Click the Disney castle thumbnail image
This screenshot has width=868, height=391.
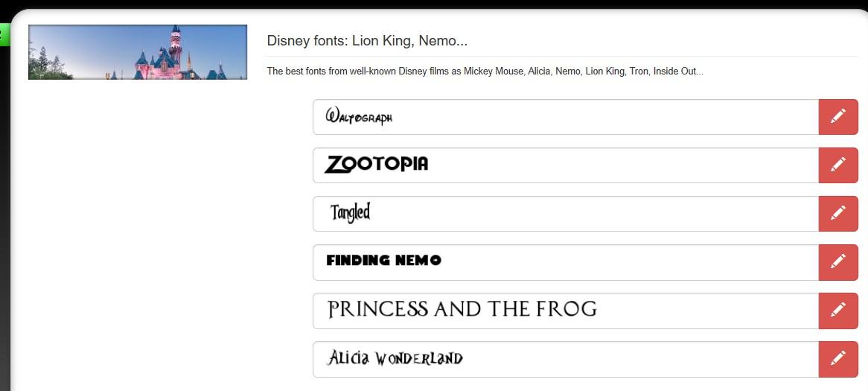coord(138,52)
